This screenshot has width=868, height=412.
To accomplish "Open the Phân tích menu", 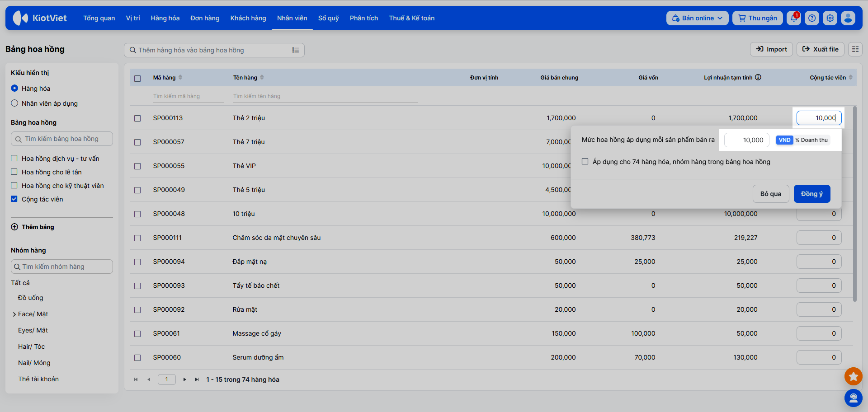I will (364, 18).
